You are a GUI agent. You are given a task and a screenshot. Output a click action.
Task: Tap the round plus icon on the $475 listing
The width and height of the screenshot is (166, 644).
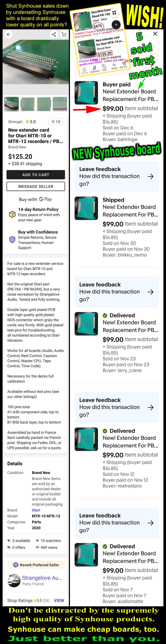[116, 25]
